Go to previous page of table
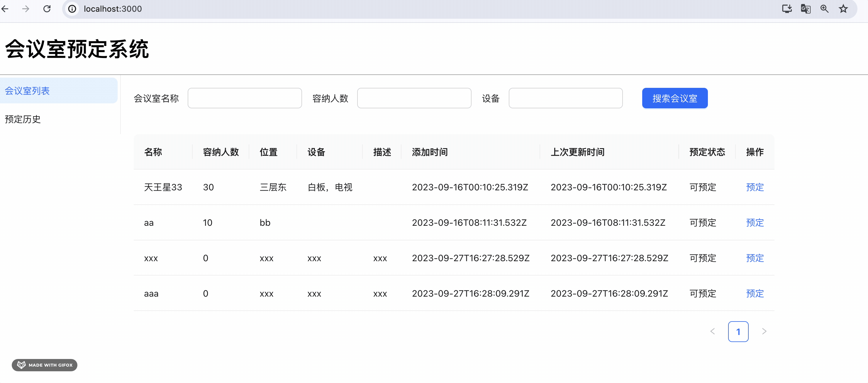868x383 pixels. tap(712, 331)
